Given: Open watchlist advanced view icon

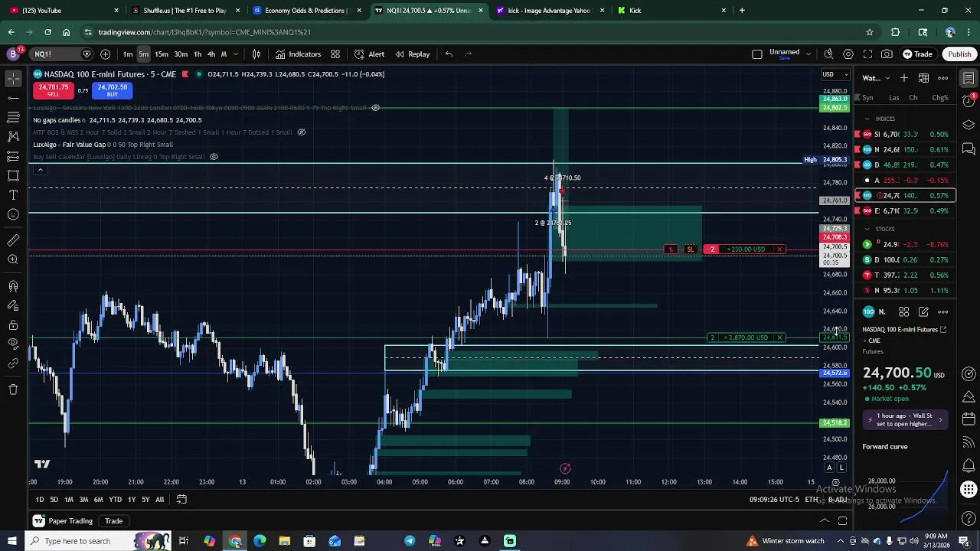Looking at the screenshot, I should (923, 78).
